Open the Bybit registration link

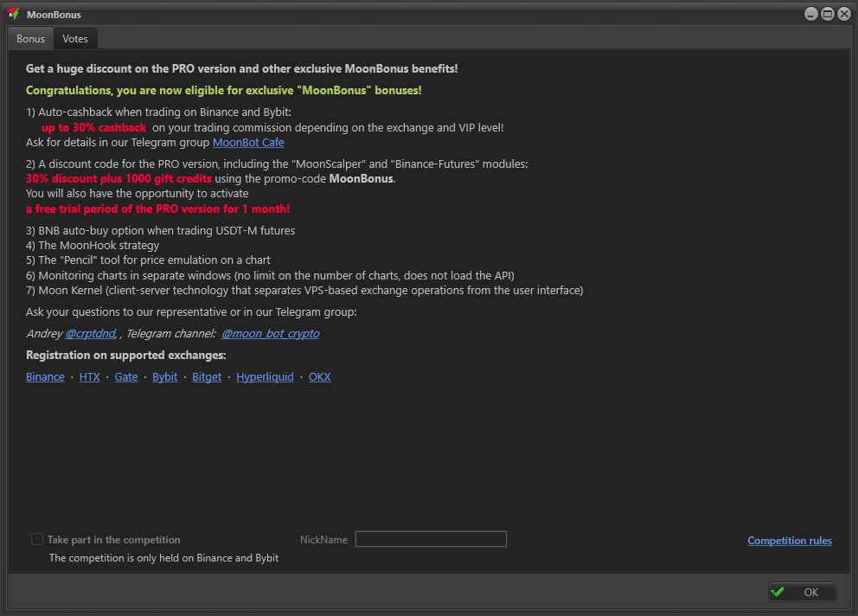[164, 376]
